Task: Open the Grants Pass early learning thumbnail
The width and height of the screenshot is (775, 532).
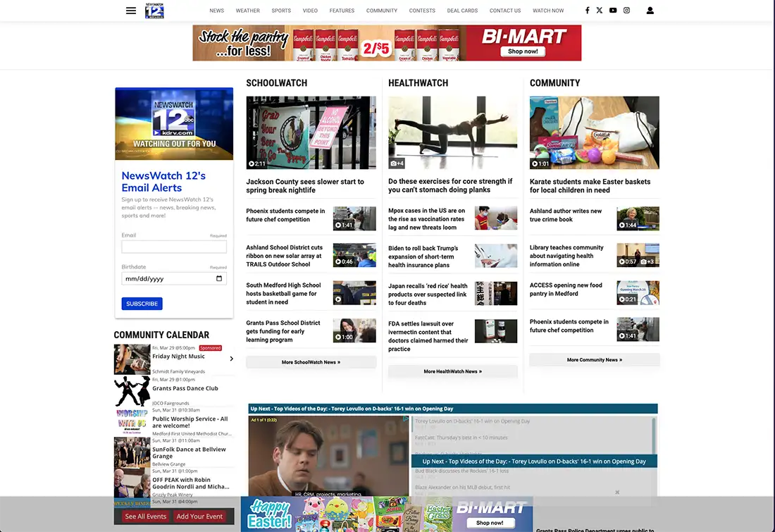Action: [x=354, y=330]
